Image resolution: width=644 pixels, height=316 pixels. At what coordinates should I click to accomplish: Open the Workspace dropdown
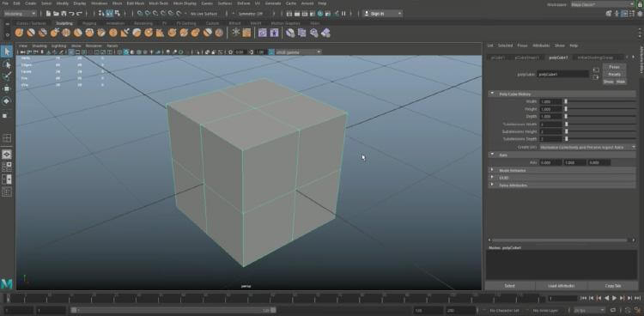pos(603,4)
